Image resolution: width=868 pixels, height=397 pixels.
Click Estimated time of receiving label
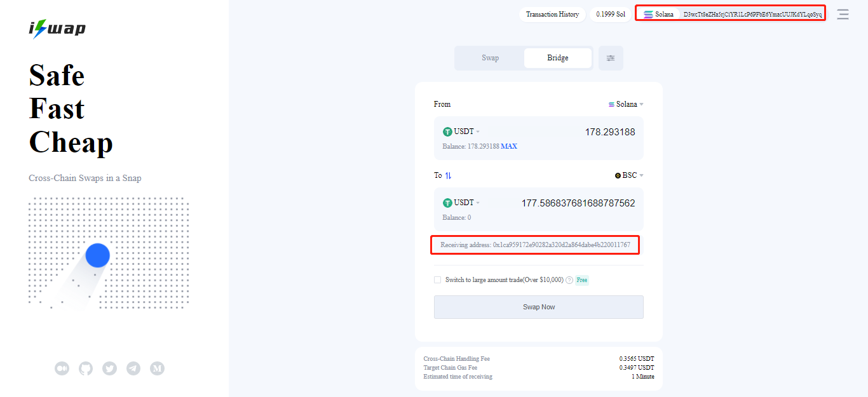458,377
